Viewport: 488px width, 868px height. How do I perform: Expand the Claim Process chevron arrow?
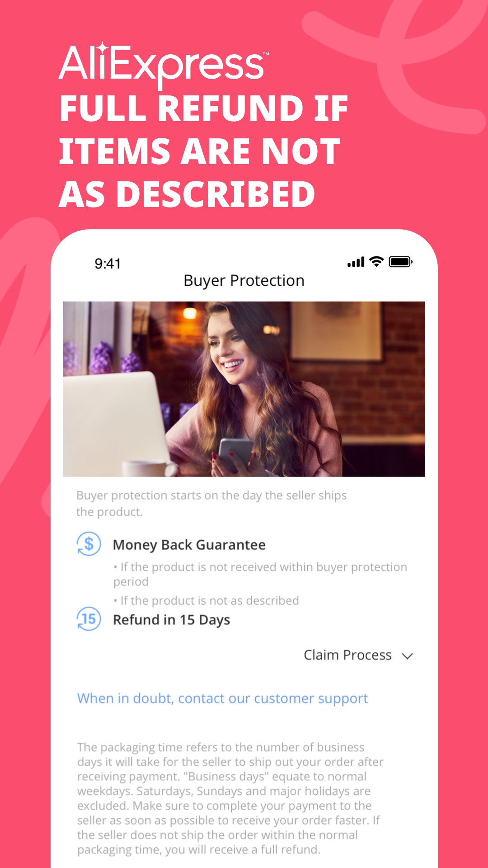408,656
